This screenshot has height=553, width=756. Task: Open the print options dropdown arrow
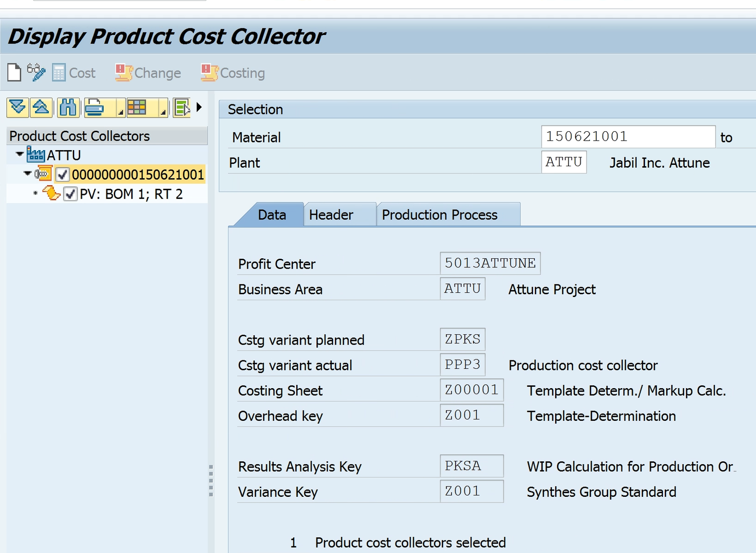pos(120,111)
